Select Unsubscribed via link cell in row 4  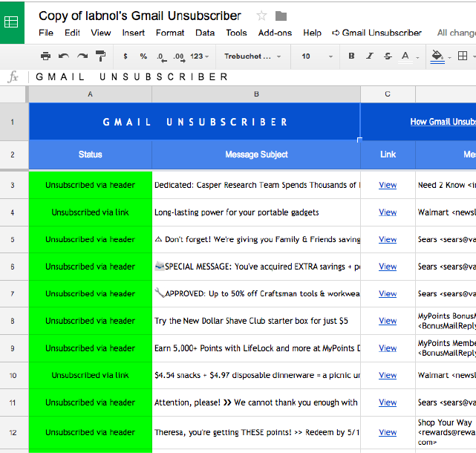[x=90, y=212]
